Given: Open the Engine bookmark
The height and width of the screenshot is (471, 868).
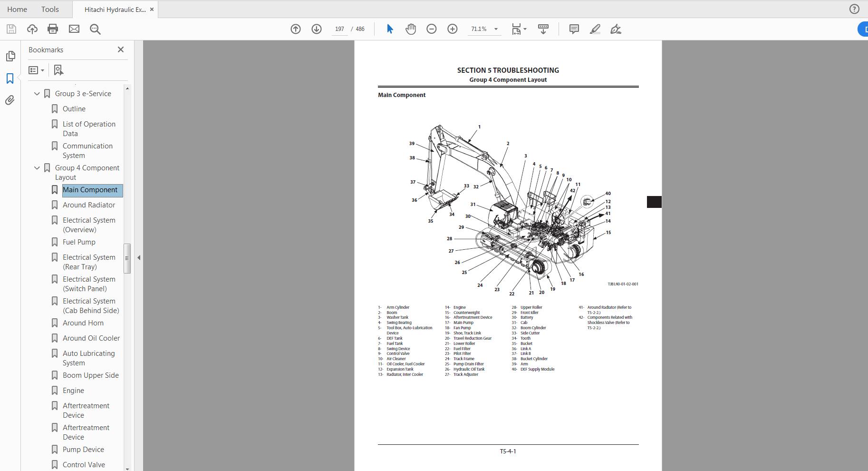Looking at the screenshot, I should pyautogui.click(x=73, y=391).
